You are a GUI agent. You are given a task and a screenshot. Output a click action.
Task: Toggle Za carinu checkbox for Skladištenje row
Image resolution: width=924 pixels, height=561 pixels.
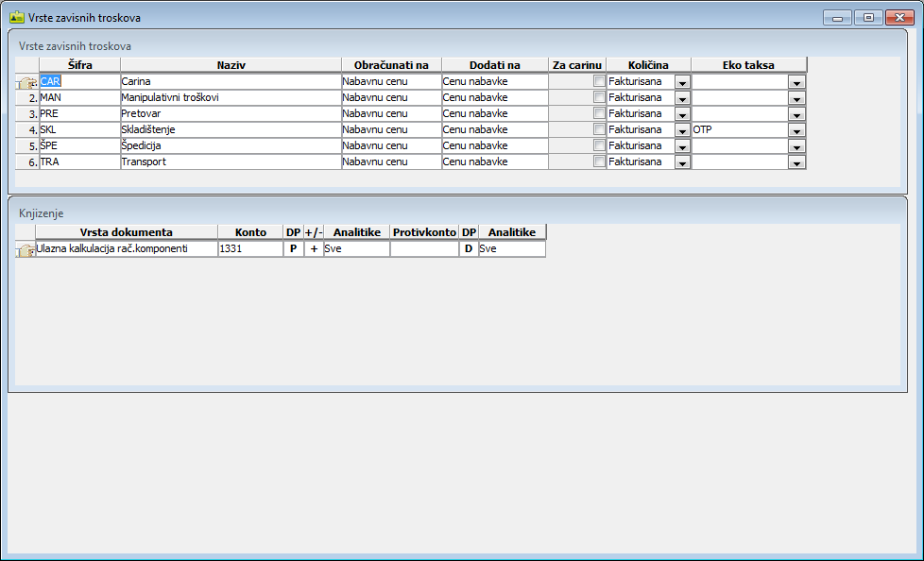(599, 129)
